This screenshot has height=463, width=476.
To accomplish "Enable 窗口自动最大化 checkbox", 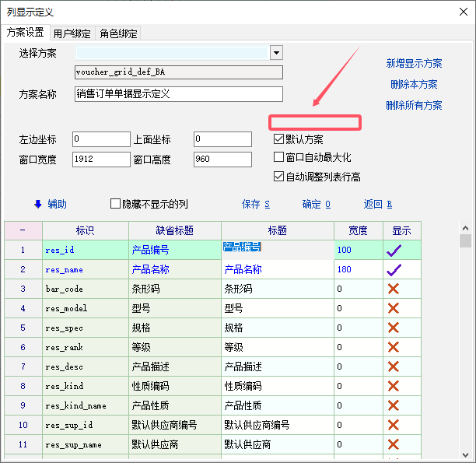I will tap(278, 157).
